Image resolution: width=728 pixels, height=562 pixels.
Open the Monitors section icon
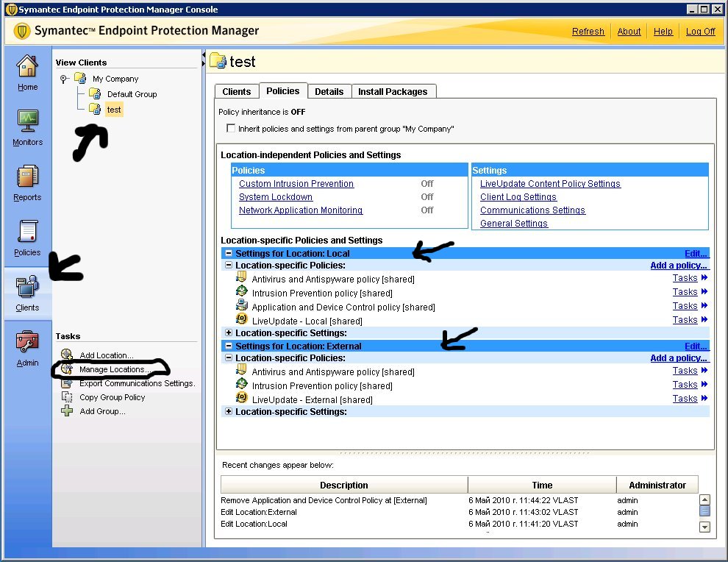click(27, 121)
